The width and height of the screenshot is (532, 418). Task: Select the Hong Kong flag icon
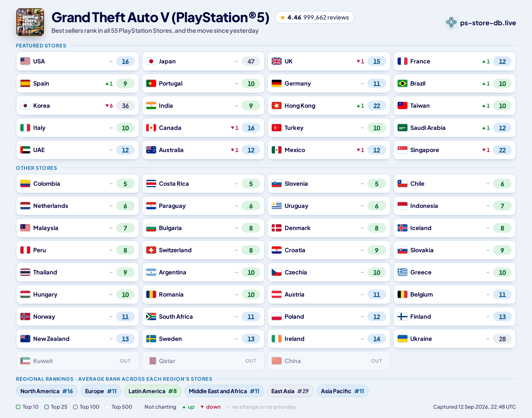point(276,106)
